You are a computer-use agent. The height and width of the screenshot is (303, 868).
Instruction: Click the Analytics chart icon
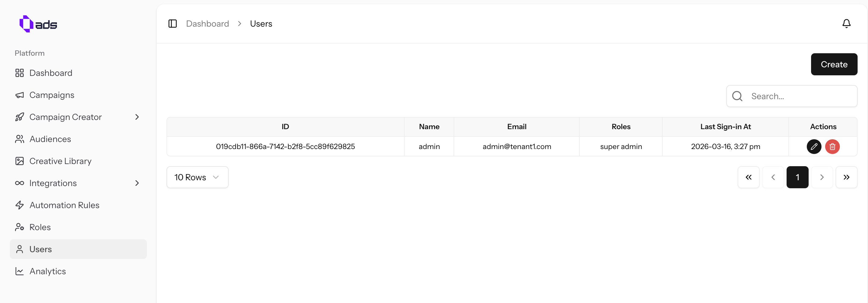point(20,271)
